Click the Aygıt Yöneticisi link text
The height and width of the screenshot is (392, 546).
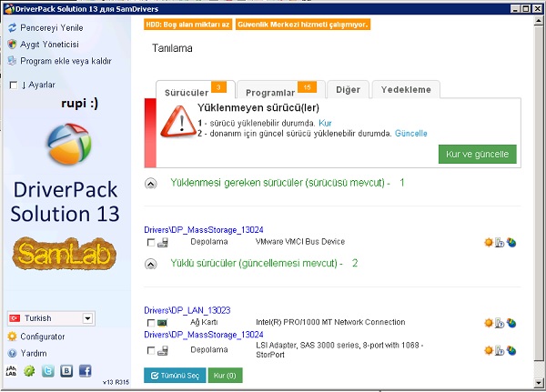(x=49, y=45)
